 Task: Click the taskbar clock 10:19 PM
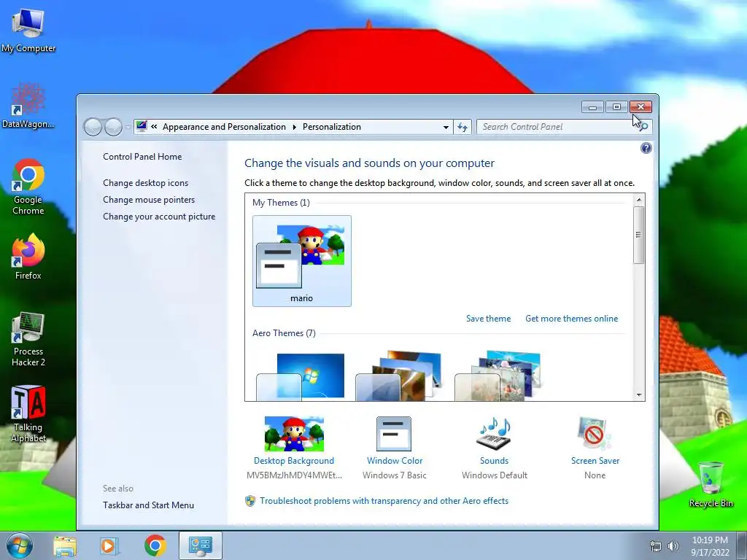pos(710,540)
